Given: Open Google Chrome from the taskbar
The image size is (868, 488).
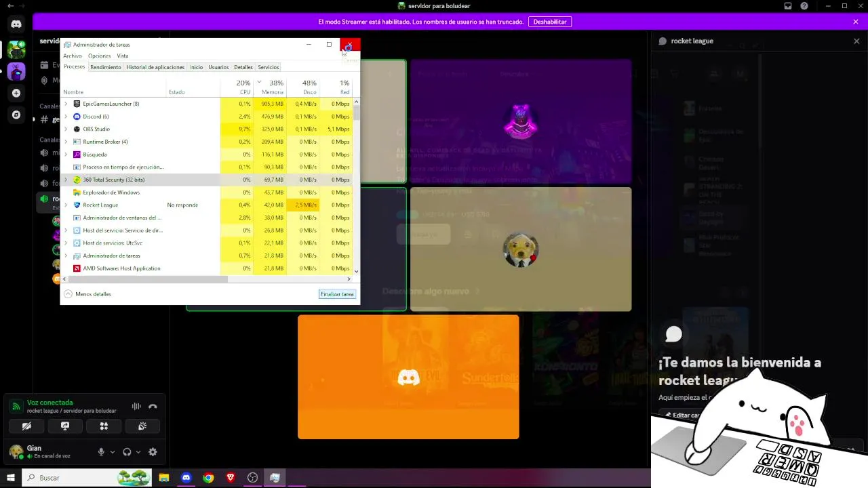Looking at the screenshot, I should tap(208, 478).
